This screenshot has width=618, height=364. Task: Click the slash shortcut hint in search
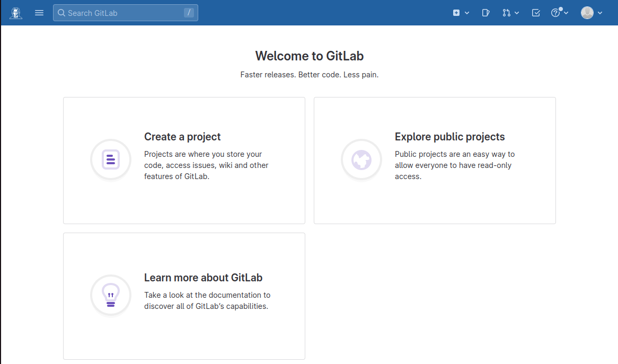tap(189, 13)
